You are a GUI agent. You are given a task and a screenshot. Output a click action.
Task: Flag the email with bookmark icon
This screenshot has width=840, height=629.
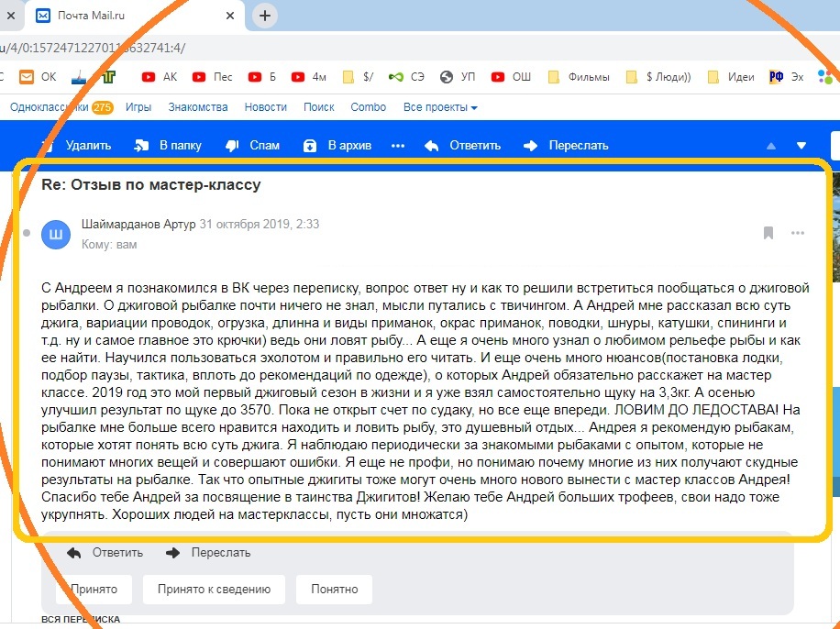coord(768,233)
